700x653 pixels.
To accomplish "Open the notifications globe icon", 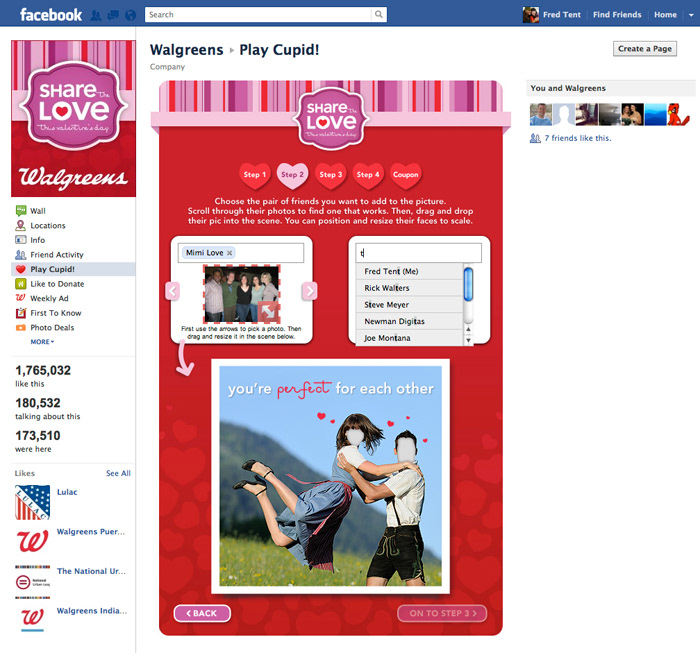I will 130,15.
